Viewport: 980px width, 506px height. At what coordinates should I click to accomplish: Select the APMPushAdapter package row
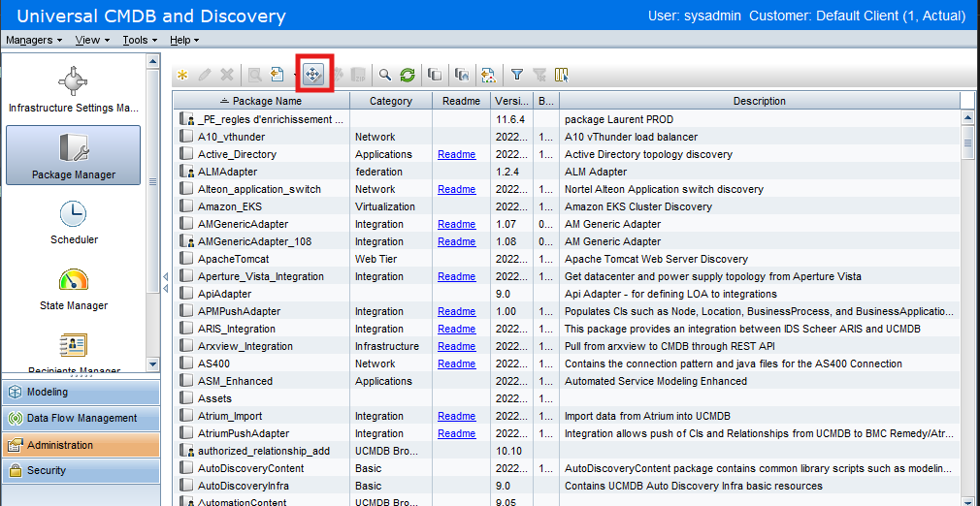point(566,311)
